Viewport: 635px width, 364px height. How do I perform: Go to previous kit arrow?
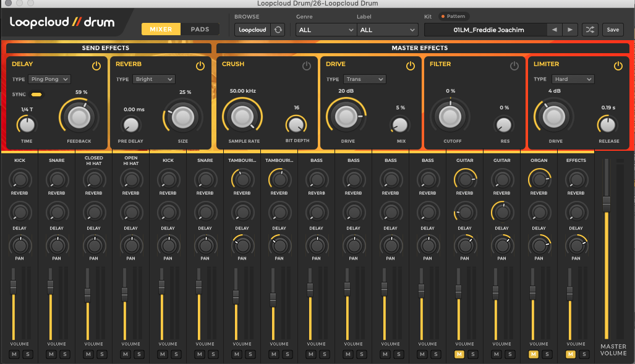(x=555, y=30)
